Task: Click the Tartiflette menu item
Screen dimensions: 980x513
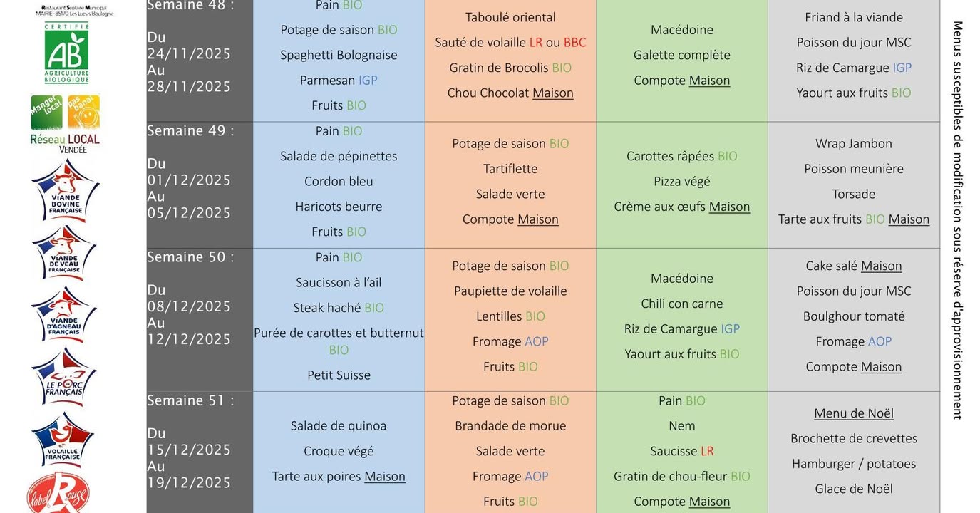Action: click(510, 169)
